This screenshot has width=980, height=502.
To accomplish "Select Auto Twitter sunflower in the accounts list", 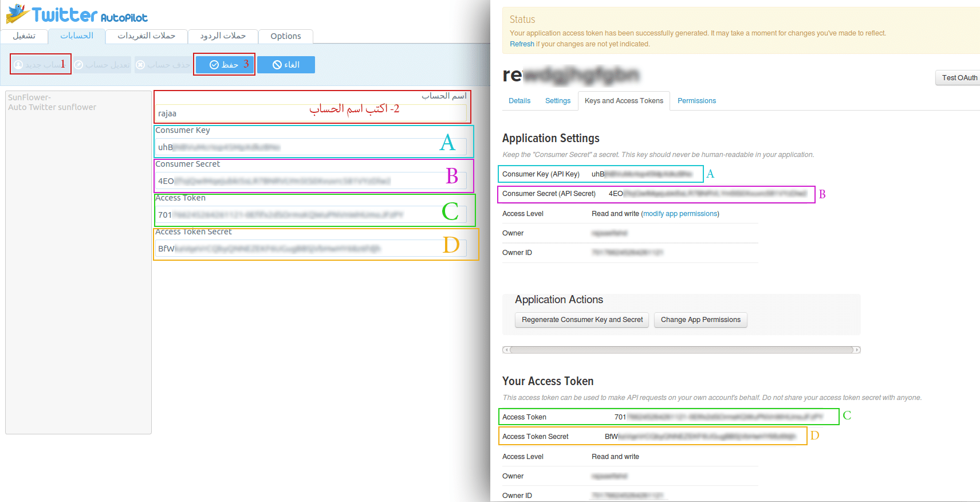I will tap(52, 107).
